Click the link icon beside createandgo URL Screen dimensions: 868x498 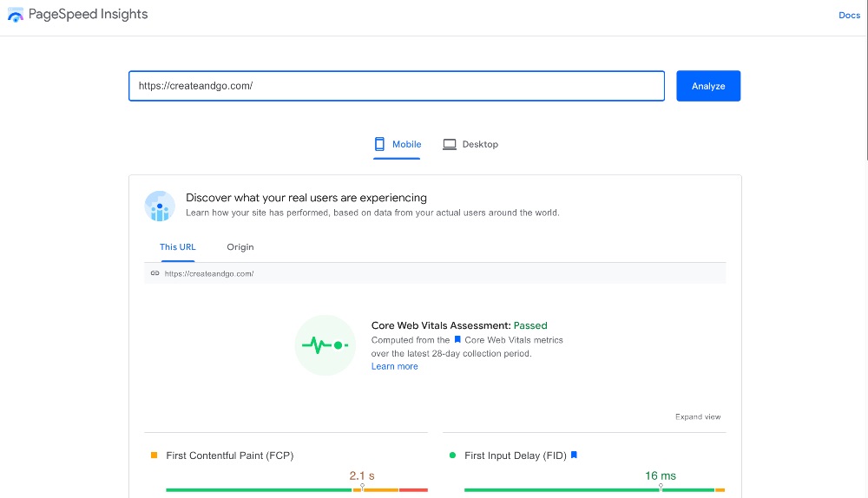pos(155,273)
